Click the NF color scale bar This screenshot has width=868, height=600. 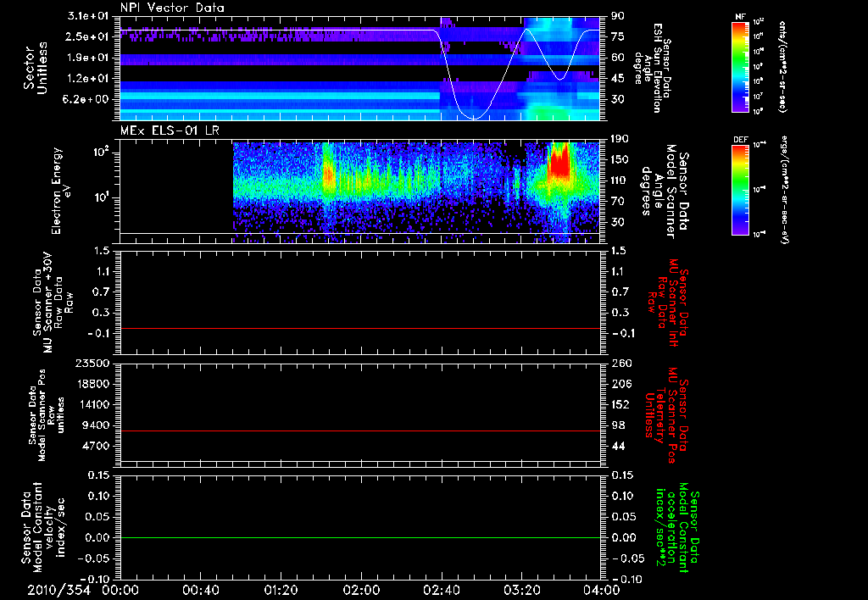click(x=740, y=66)
